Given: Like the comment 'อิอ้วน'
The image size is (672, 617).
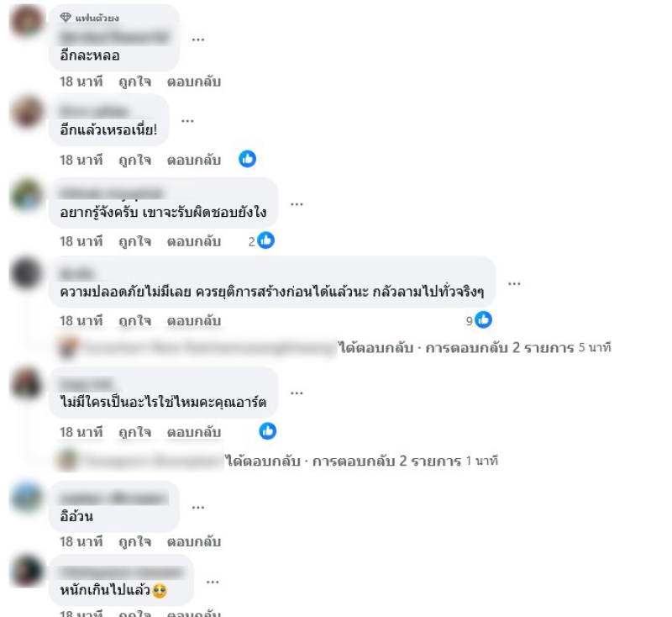Looking at the screenshot, I should pyautogui.click(x=134, y=541).
